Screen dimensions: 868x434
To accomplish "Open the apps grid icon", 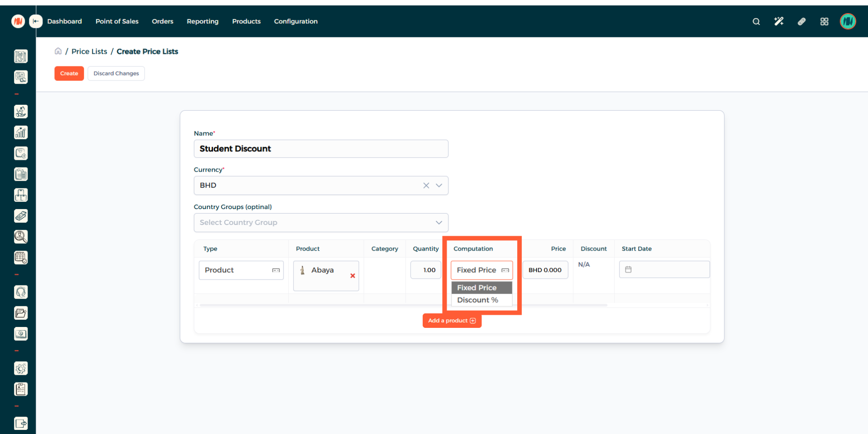I will pos(824,21).
